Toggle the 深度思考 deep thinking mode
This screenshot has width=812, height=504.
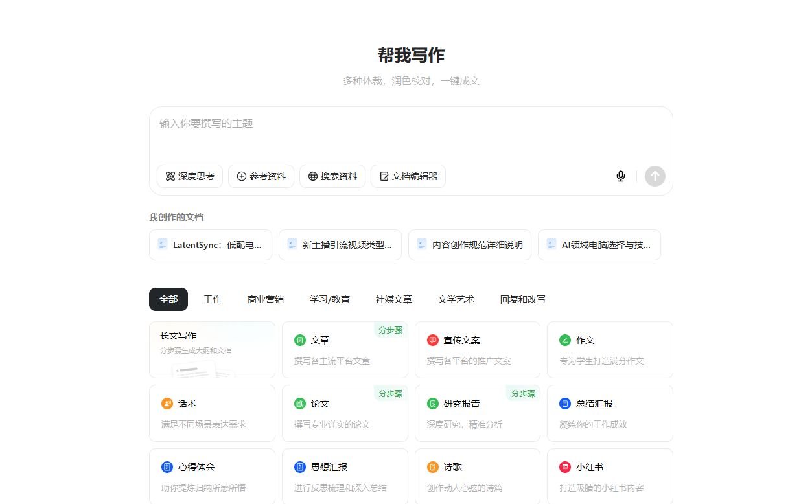point(190,176)
